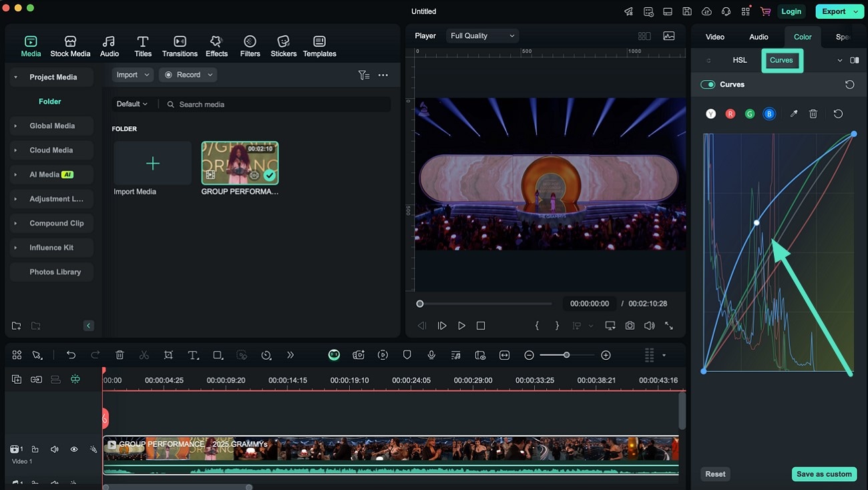
Task: Select the red curve channel
Action: coord(730,114)
